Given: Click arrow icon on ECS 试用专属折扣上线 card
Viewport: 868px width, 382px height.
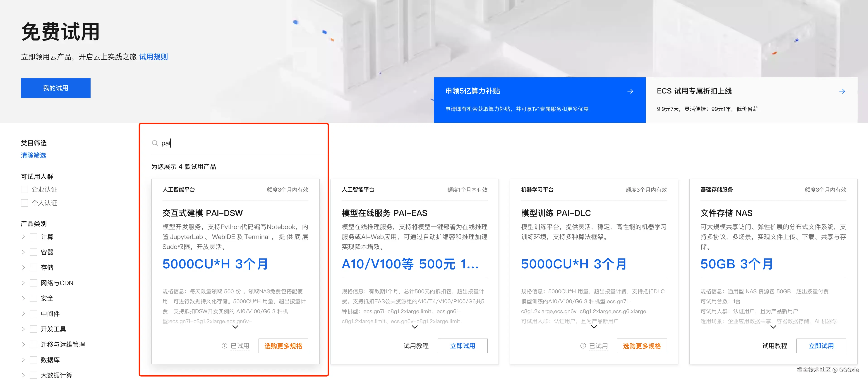Looking at the screenshot, I should coord(842,91).
